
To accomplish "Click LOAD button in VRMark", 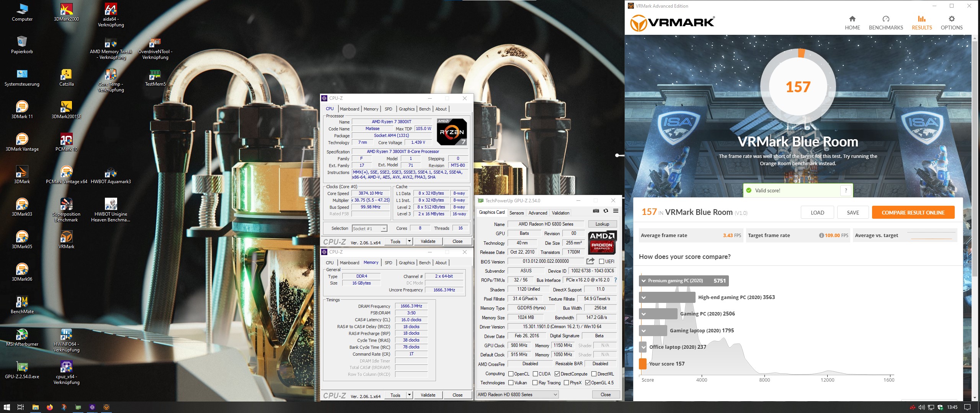I will pyautogui.click(x=817, y=213).
